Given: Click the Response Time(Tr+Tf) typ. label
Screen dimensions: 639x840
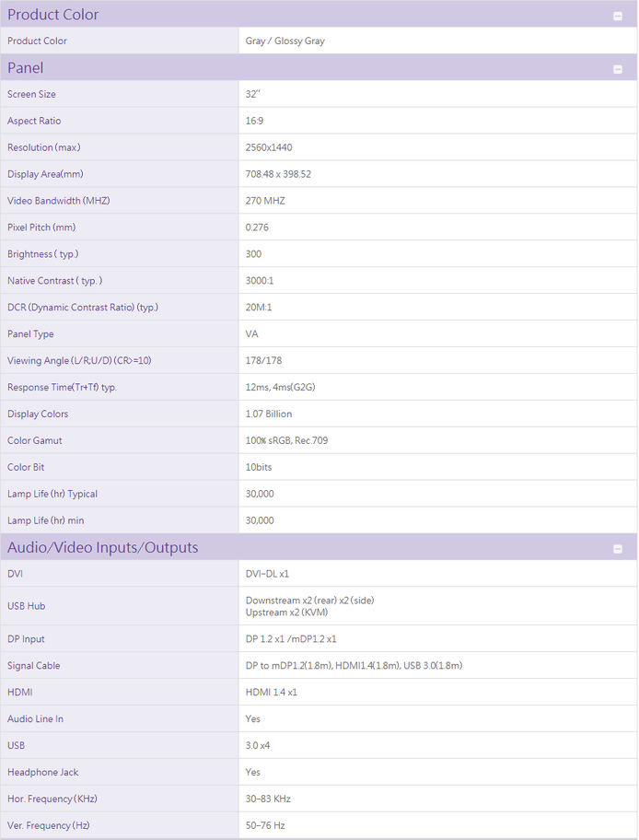Looking at the screenshot, I should (x=62, y=388).
